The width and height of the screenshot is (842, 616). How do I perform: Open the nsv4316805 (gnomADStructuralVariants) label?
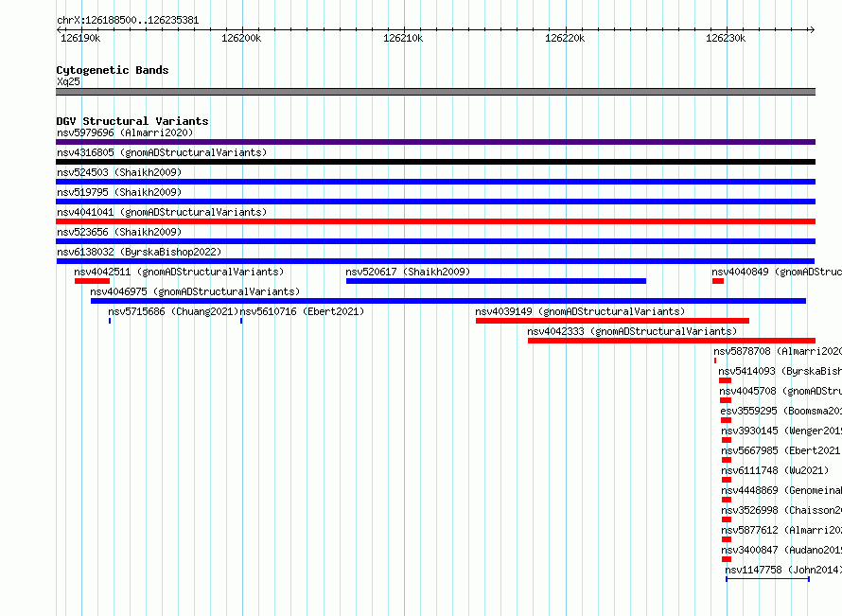[162, 152]
